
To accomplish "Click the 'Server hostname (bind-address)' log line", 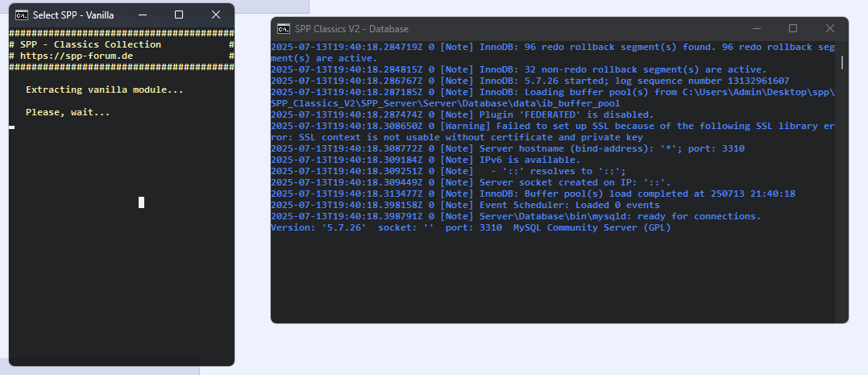I will (x=508, y=148).
